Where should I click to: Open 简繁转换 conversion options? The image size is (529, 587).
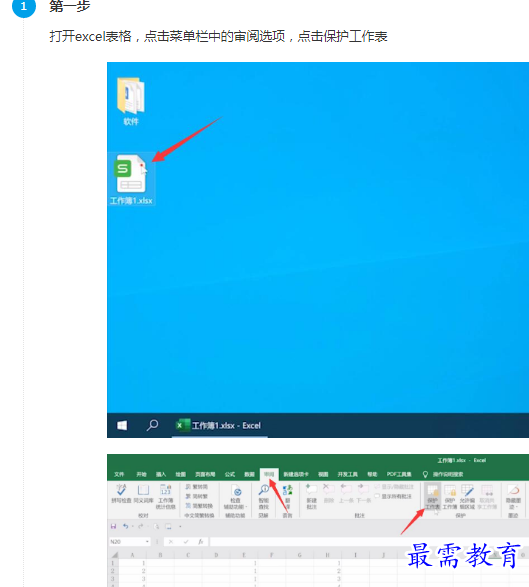click(199, 506)
